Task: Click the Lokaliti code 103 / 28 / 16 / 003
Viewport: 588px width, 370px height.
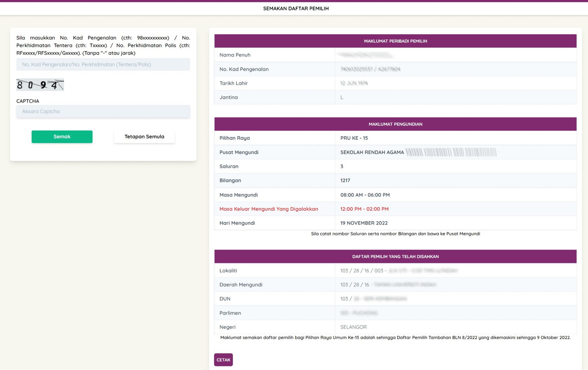Action: pos(361,271)
